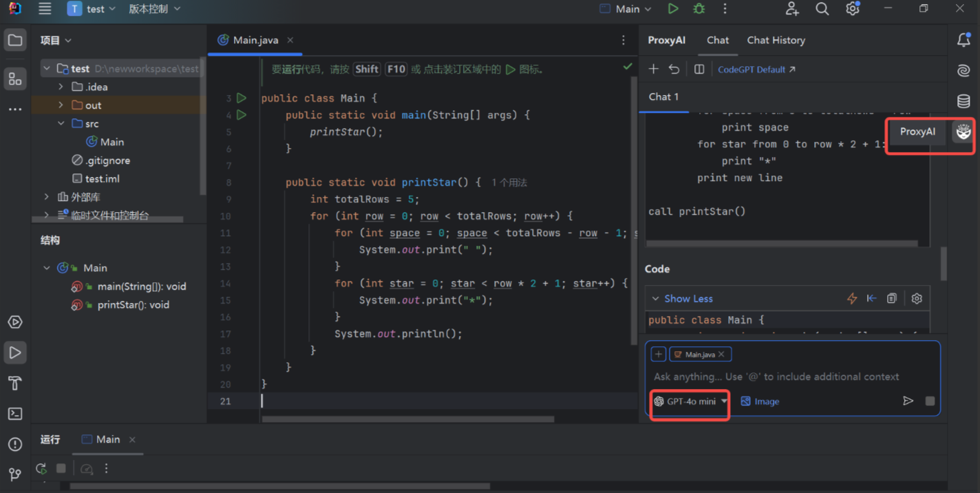Insert code at caret arrow icon
The image size is (980, 493).
pyautogui.click(x=871, y=298)
